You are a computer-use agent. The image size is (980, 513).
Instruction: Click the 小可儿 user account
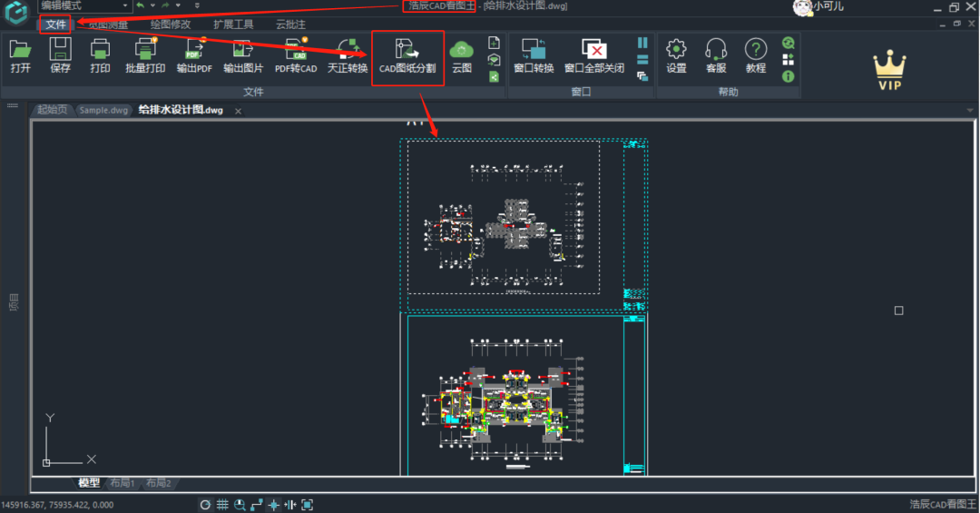pyautogui.click(x=818, y=7)
